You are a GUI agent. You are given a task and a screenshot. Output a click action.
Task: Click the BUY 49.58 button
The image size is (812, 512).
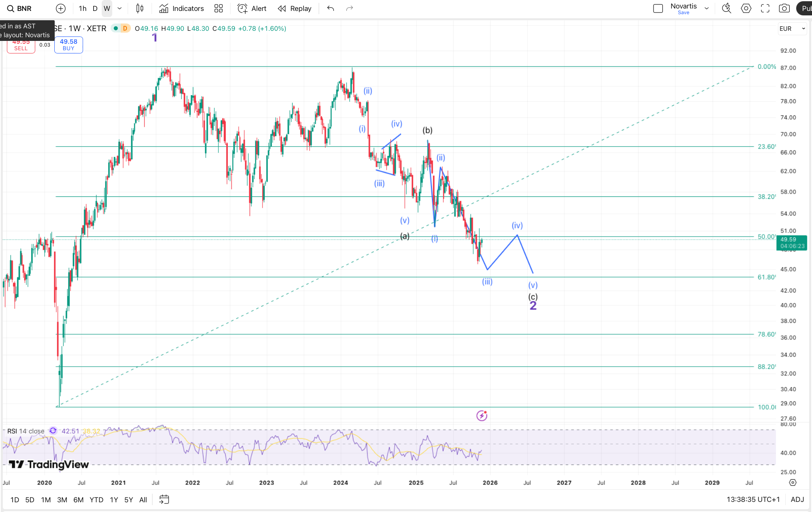coord(68,45)
